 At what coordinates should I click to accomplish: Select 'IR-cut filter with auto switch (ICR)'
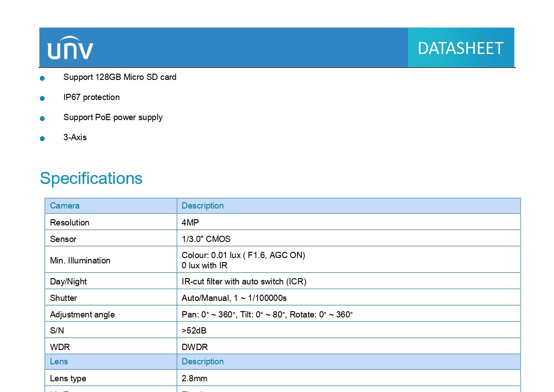click(x=244, y=281)
